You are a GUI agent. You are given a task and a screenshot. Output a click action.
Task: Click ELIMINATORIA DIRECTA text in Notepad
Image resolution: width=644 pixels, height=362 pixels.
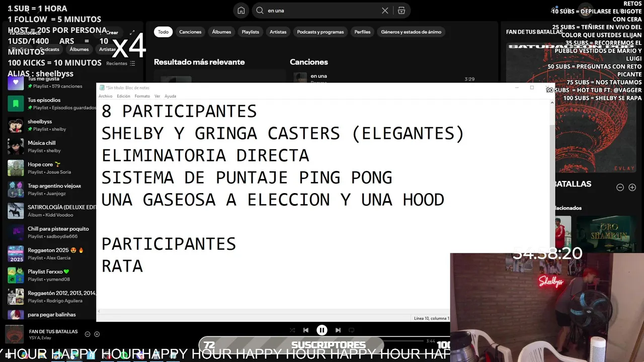click(x=205, y=155)
